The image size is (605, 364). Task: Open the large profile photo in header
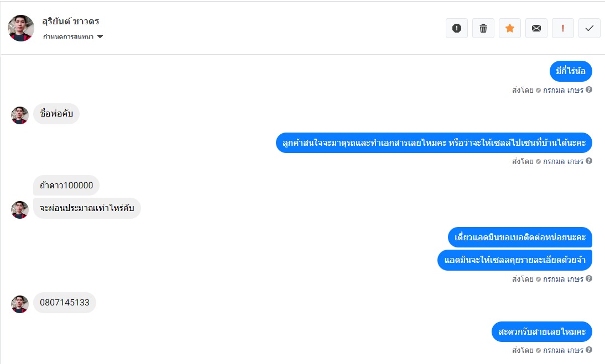(21, 28)
